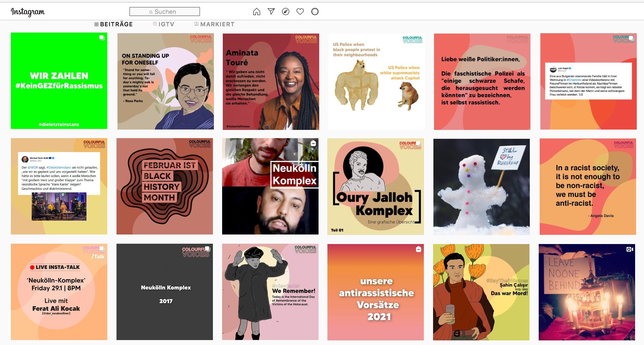Open the Michael Roth WDR tweet post
Screen dimensions: 644x345
pos(59,186)
